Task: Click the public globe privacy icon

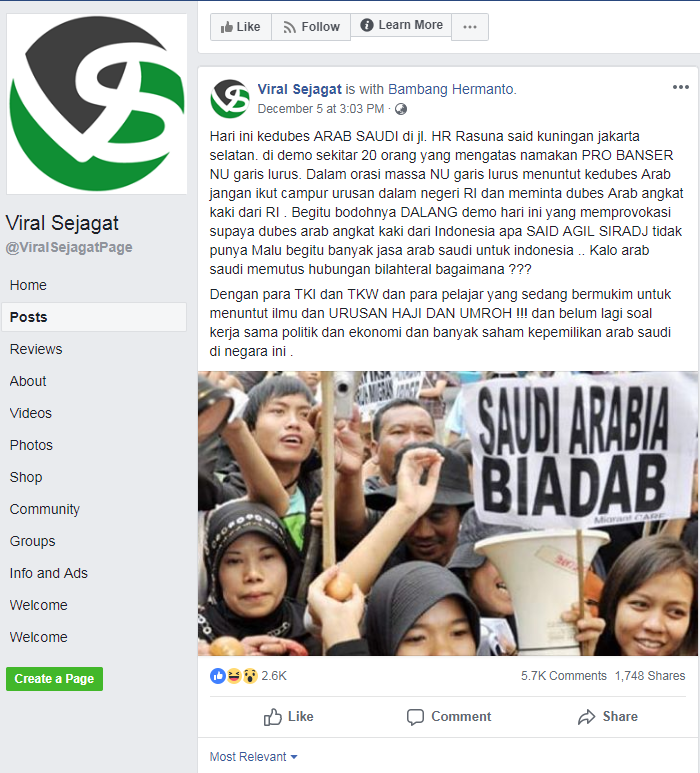Action: pos(401,109)
